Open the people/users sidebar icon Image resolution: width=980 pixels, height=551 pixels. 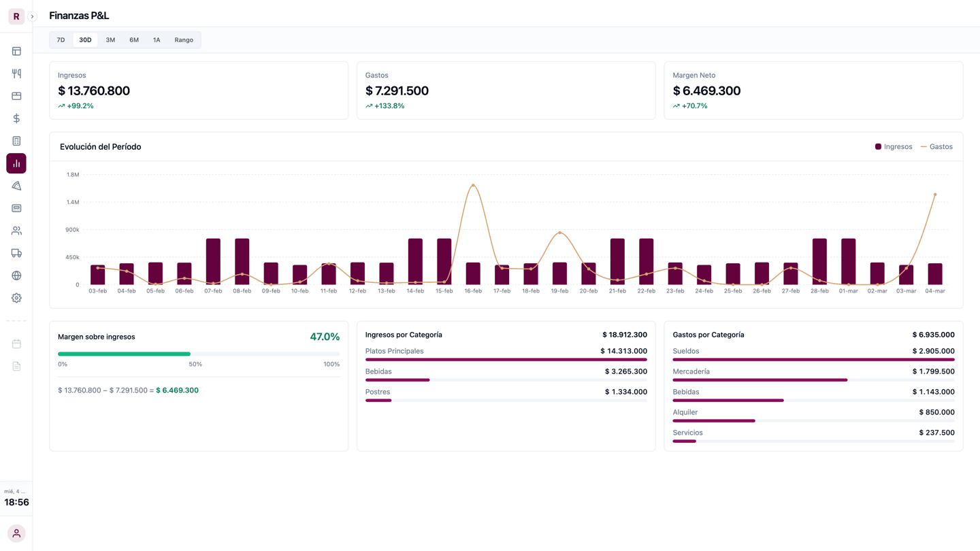pyautogui.click(x=16, y=231)
